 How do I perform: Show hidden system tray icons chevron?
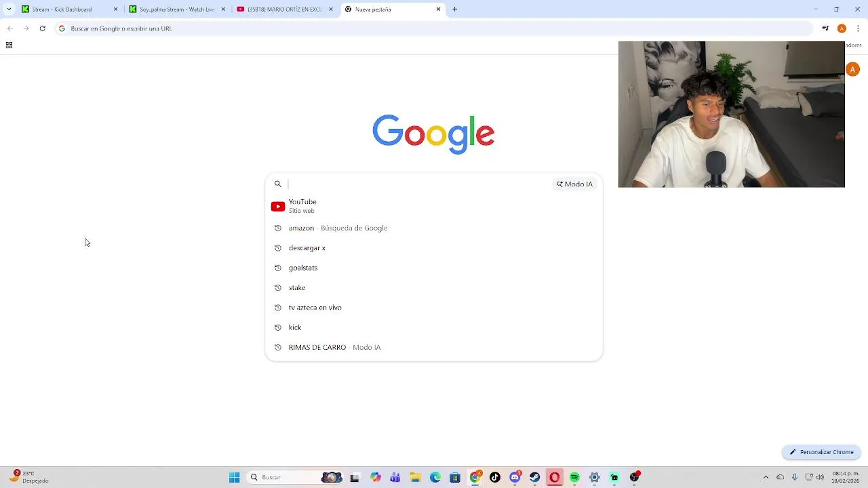click(766, 477)
